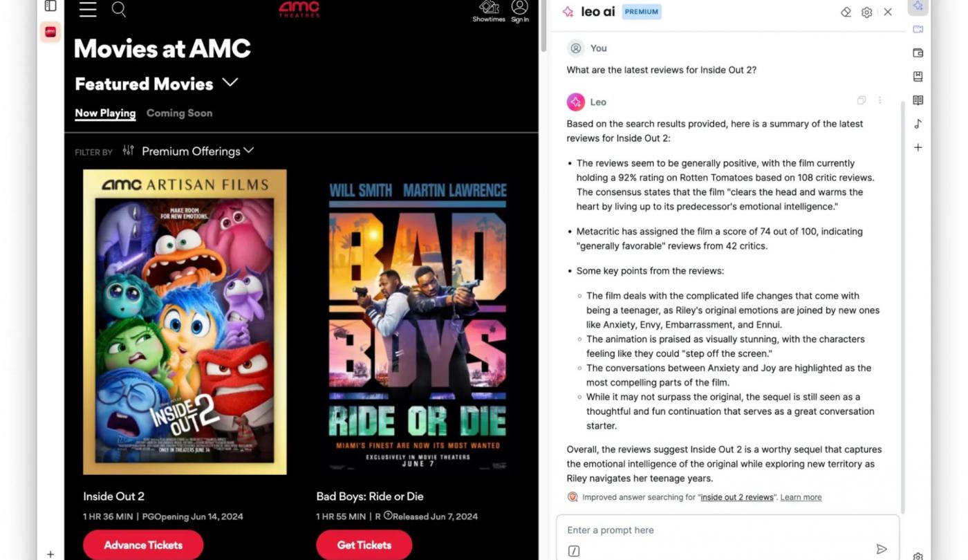Open the Reading List sidebar icon
This screenshot has height=560, width=968.
point(918,100)
